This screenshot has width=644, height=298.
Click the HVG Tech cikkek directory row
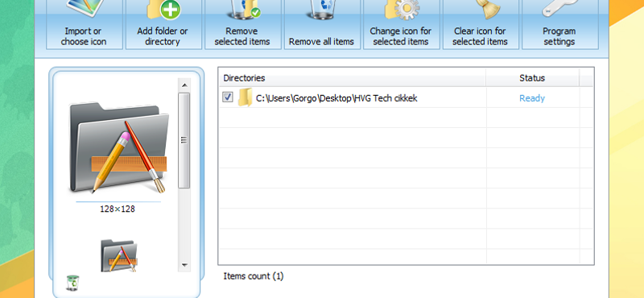[x=406, y=97]
